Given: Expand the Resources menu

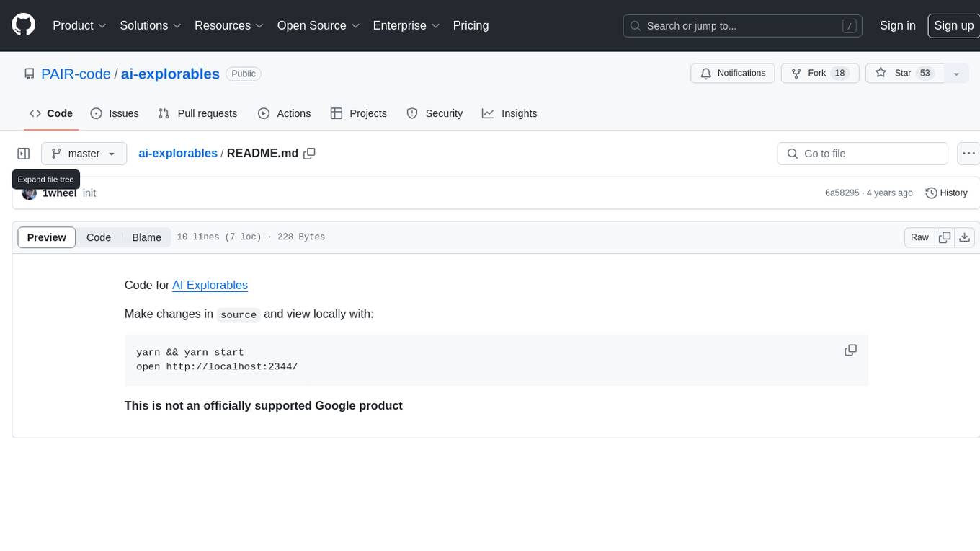Looking at the screenshot, I should point(229,25).
